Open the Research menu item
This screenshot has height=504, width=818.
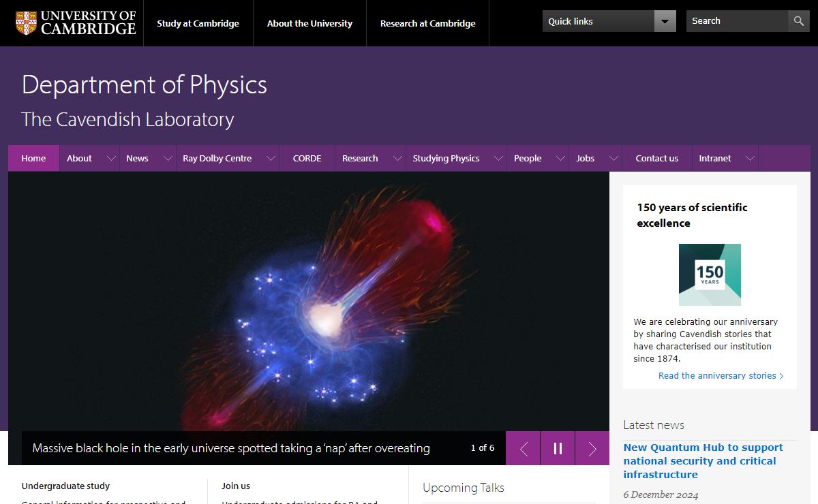point(360,158)
